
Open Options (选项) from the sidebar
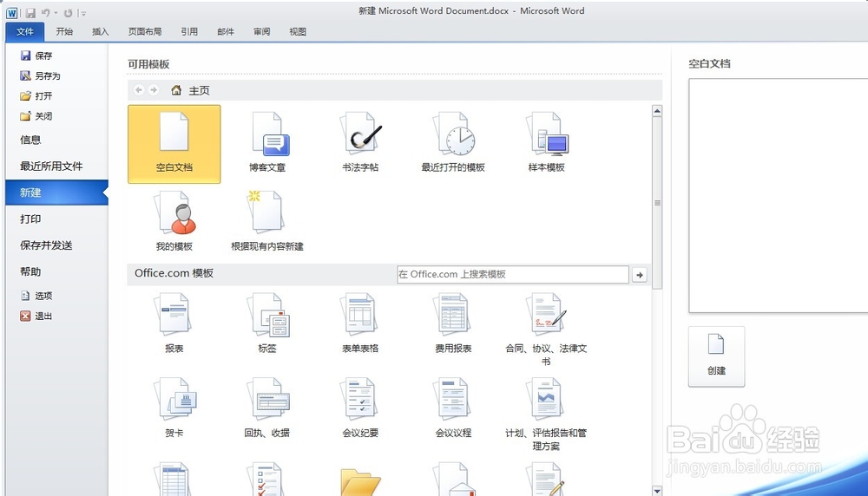36,296
